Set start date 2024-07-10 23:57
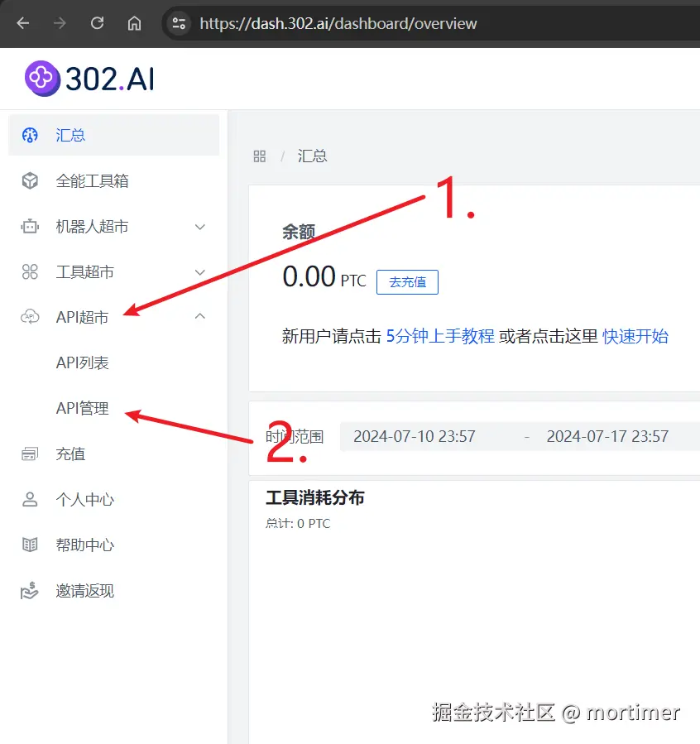This screenshot has height=744, width=700. click(x=414, y=436)
